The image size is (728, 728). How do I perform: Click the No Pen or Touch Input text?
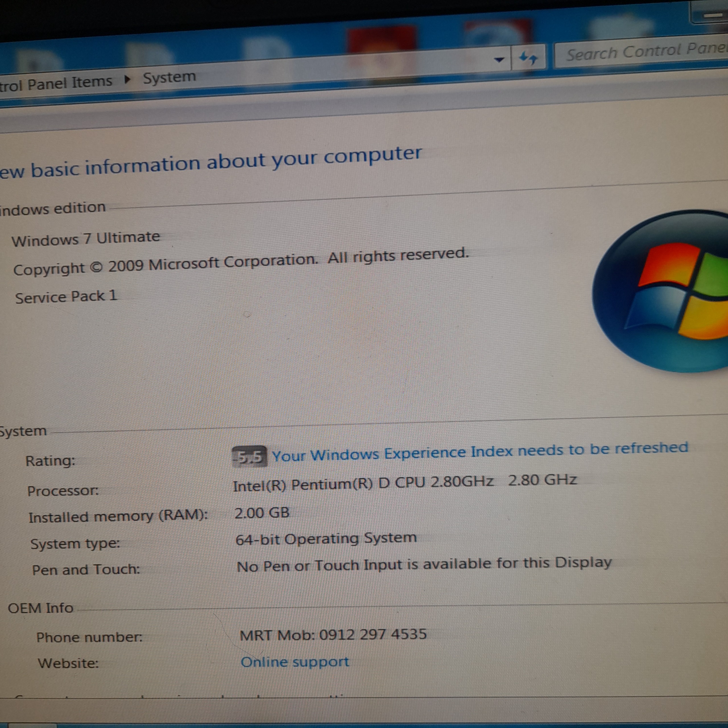[x=424, y=564]
